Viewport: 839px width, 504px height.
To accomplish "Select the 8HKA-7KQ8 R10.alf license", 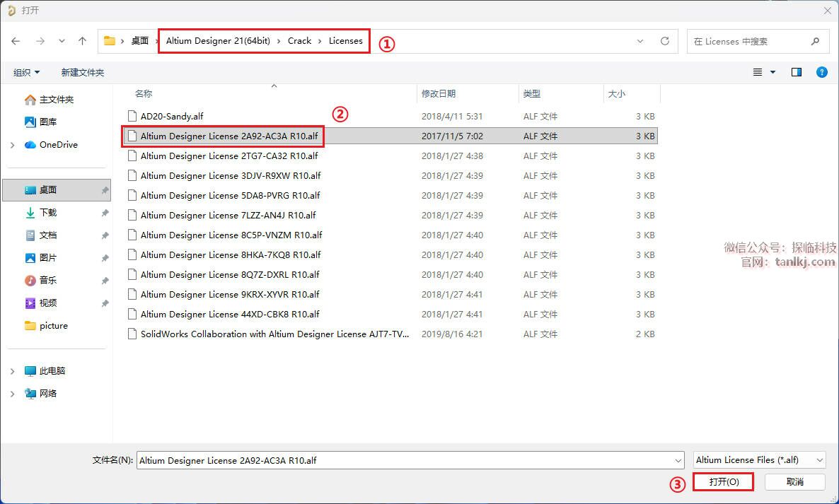I will [x=390, y=254].
